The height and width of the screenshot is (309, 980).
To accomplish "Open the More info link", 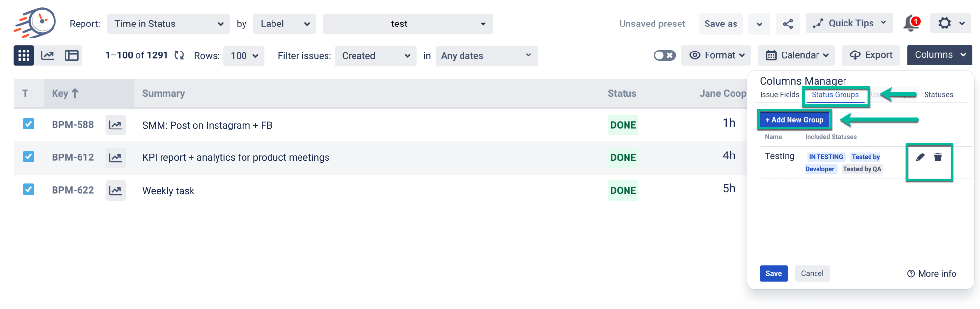I will (932, 274).
